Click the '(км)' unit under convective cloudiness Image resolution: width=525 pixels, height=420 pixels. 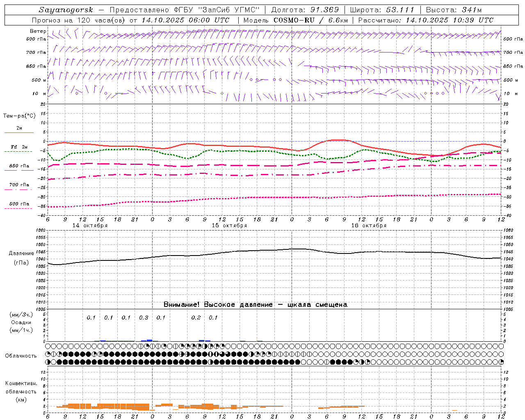(x=21, y=399)
